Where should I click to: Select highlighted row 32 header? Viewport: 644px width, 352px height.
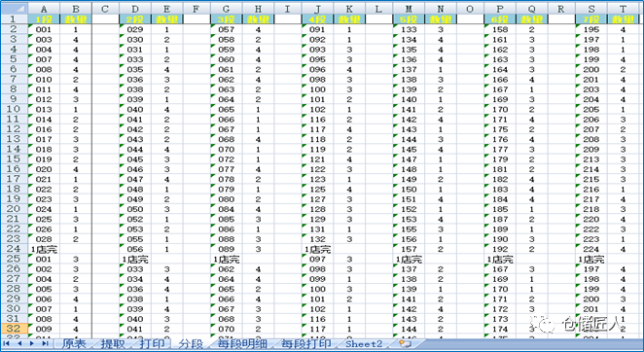coord(14,329)
